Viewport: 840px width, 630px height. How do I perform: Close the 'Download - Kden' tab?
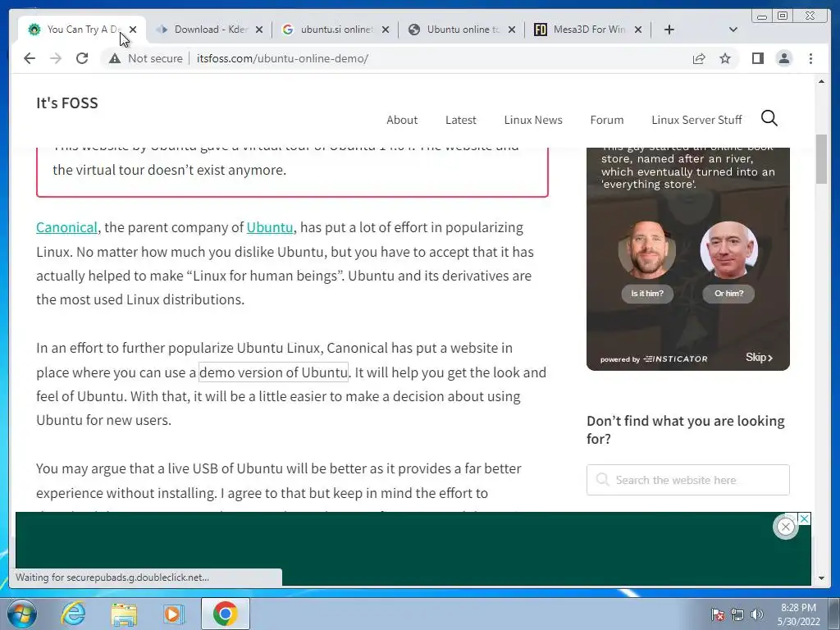(x=259, y=30)
